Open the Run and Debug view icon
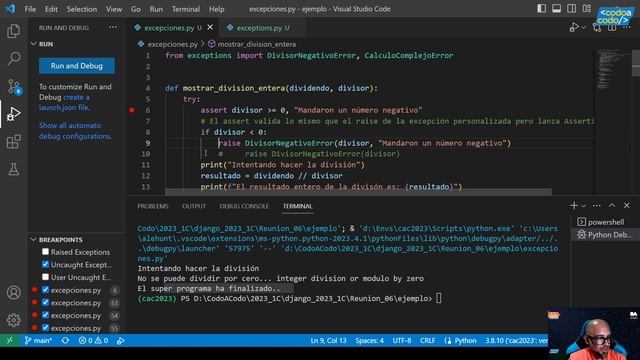640x360 pixels. 13,114
